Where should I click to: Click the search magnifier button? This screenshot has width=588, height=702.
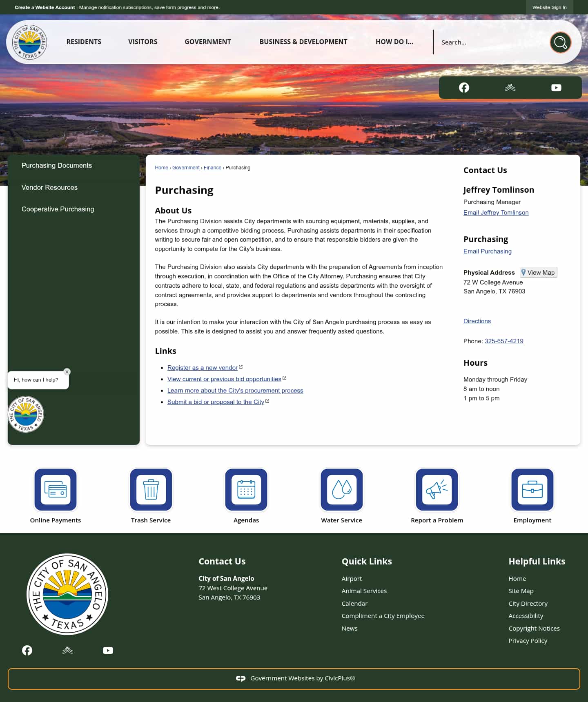[x=560, y=42]
